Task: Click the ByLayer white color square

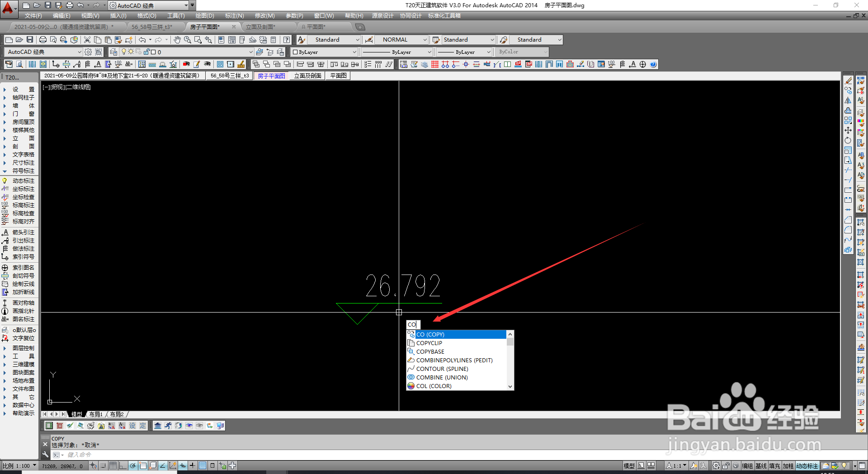Action: tap(295, 52)
